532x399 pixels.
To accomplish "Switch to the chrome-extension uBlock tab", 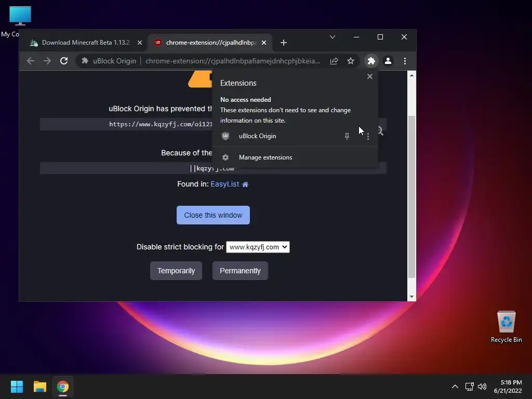I will coord(211,43).
